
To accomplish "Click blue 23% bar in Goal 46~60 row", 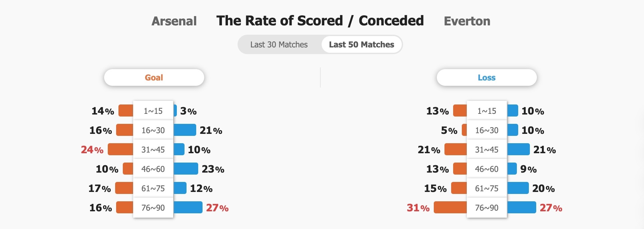I will coord(186,169).
